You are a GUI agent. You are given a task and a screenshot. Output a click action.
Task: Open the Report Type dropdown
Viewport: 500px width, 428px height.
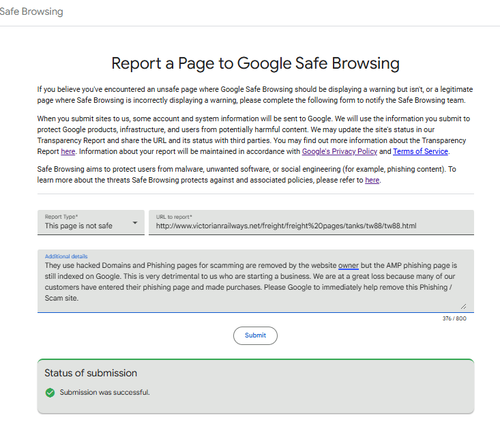[x=91, y=222]
